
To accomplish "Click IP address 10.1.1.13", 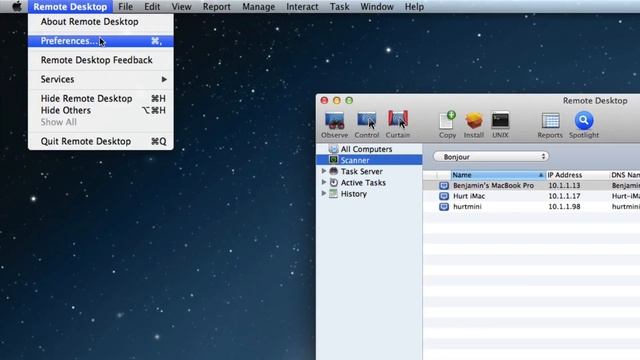I will 564,186.
